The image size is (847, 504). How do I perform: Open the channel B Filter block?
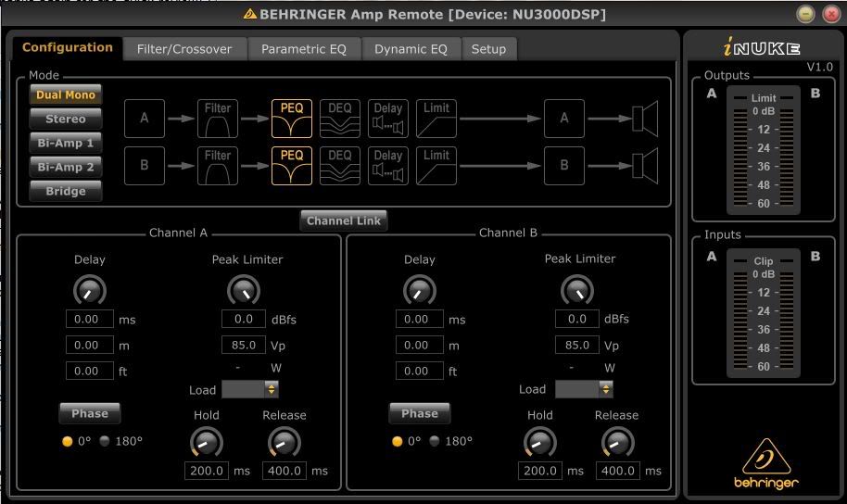coord(218,166)
